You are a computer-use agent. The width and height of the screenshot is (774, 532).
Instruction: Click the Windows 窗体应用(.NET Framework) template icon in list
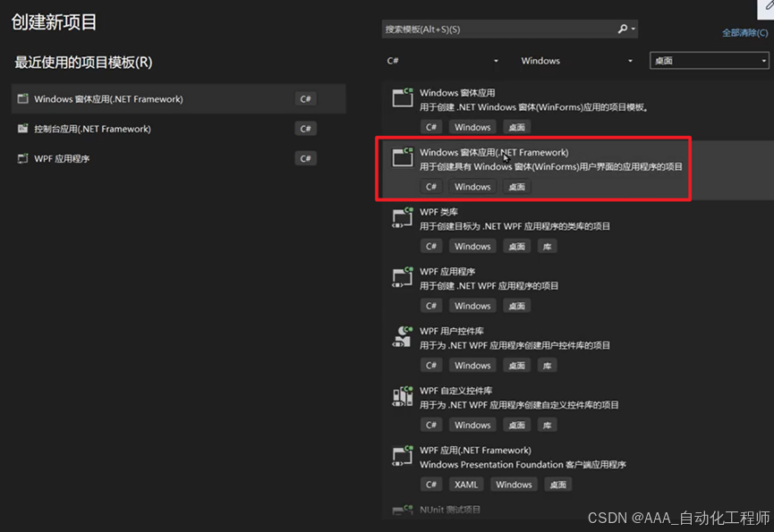pyautogui.click(x=403, y=156)
